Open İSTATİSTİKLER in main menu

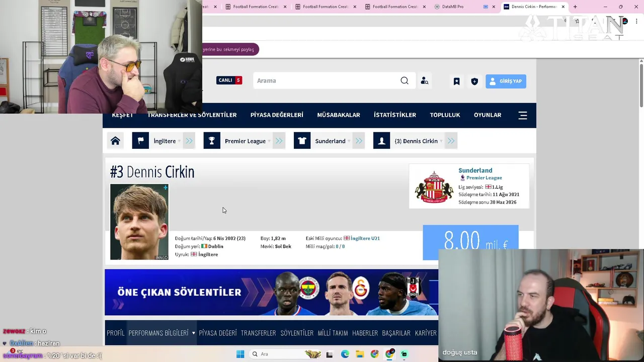(395, 115)
